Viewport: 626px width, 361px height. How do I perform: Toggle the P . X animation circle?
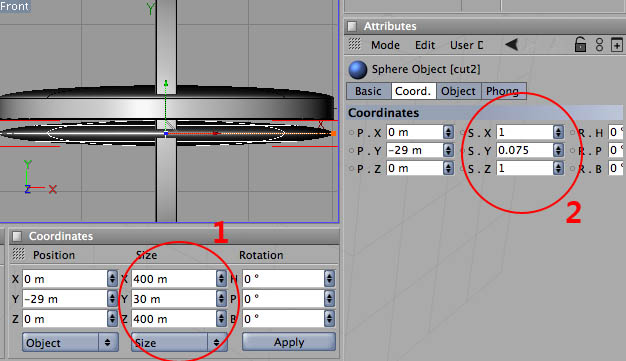[351, 133]
